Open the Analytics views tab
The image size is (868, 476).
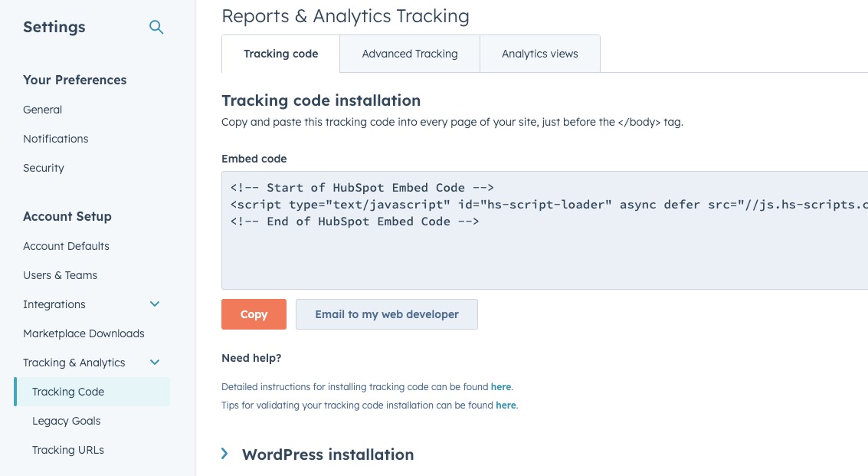point(539,54)
